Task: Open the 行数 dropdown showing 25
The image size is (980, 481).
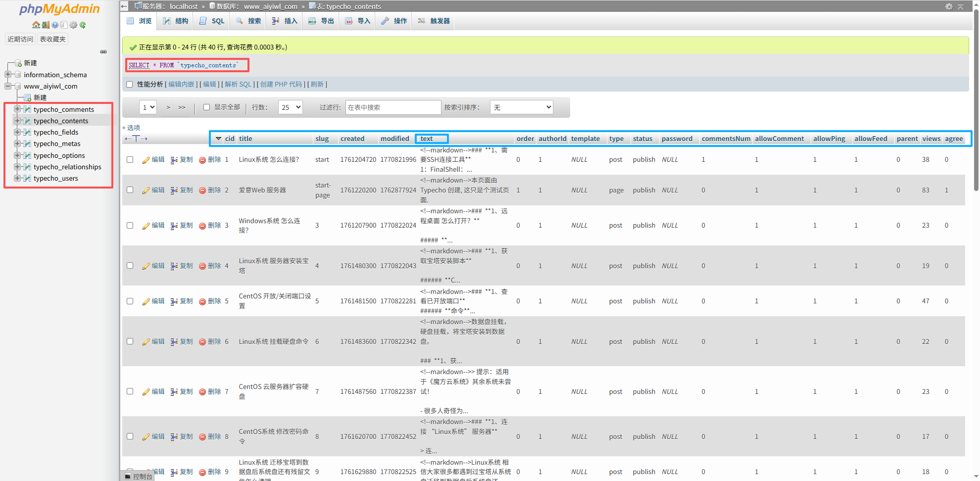Action: pyautogui.click(x=290, y=107)
